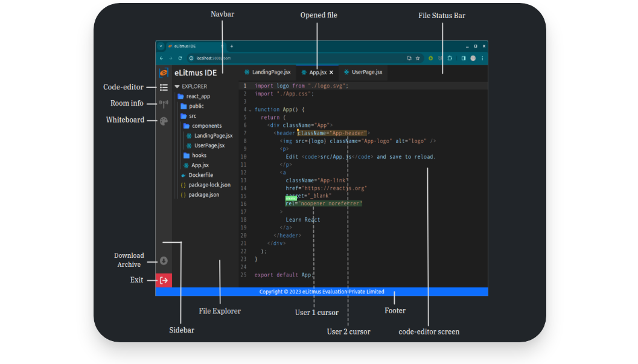Viewport: 638px width, 364px height.
Task: Open the browser tab search dropdown
Action: tap(161, 46)
